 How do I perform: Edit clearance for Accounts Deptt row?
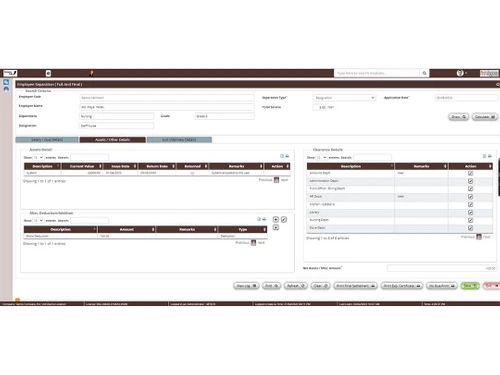(470, 173)
